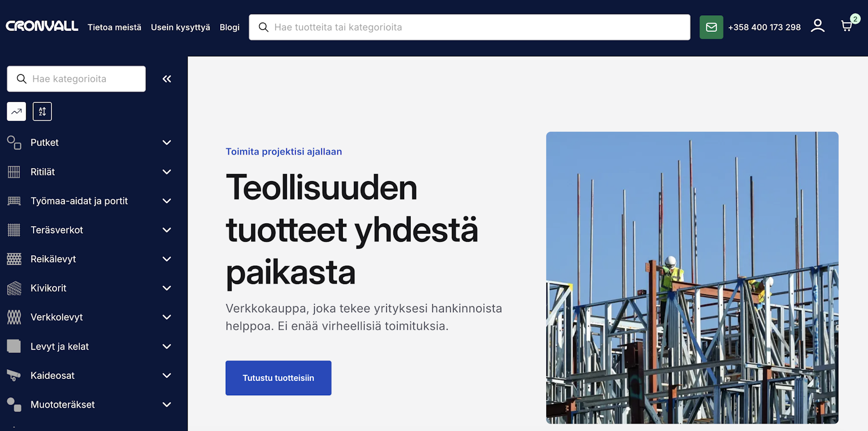Select Työmaa-aidat ja portit category
This screenshot has height=431, width=868.
[79, 201]
